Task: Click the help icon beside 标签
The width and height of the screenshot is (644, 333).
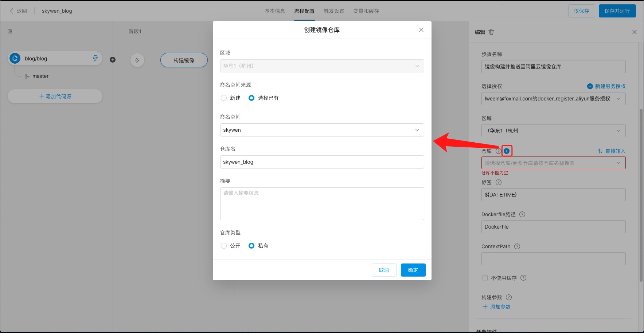Action: [x=499, y=182]
